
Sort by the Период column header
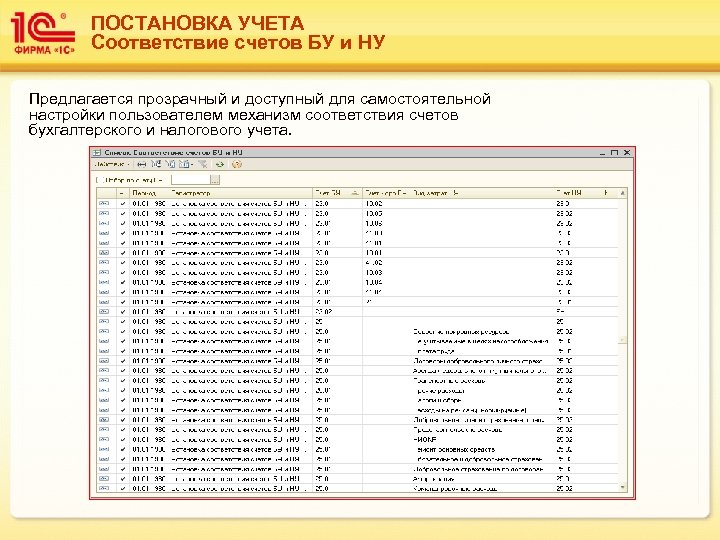pos(150,193)
